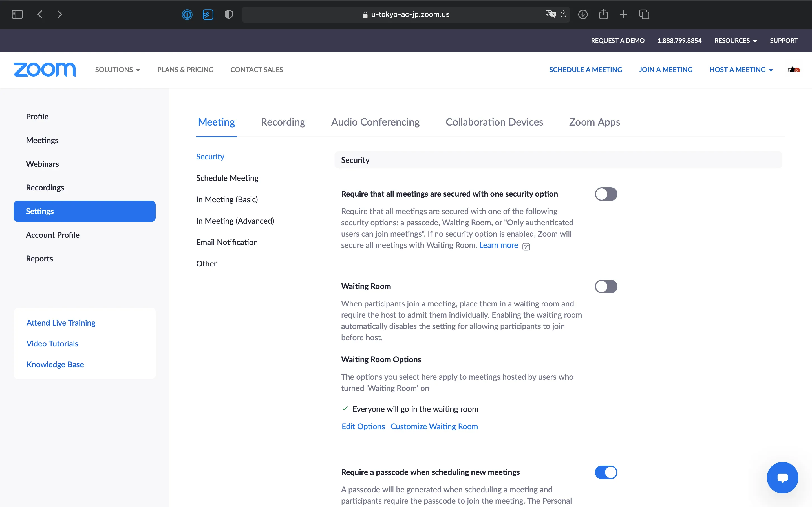The image size is (812, 507).
Task: Open the Safari share menu
Action: pos(603,14)
